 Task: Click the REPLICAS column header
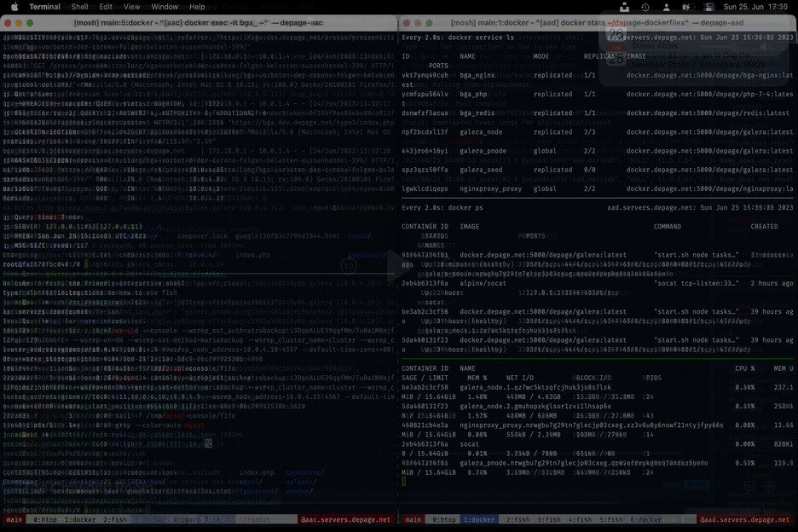click(599, 56)
